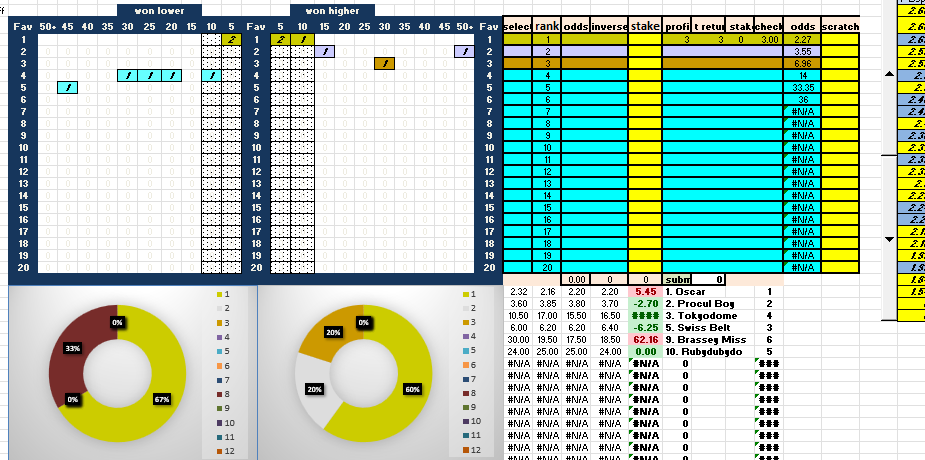Click legend entry 8 of the left chart
The width and height of the screenshot is (925, 460).
[x=224, y=393]
